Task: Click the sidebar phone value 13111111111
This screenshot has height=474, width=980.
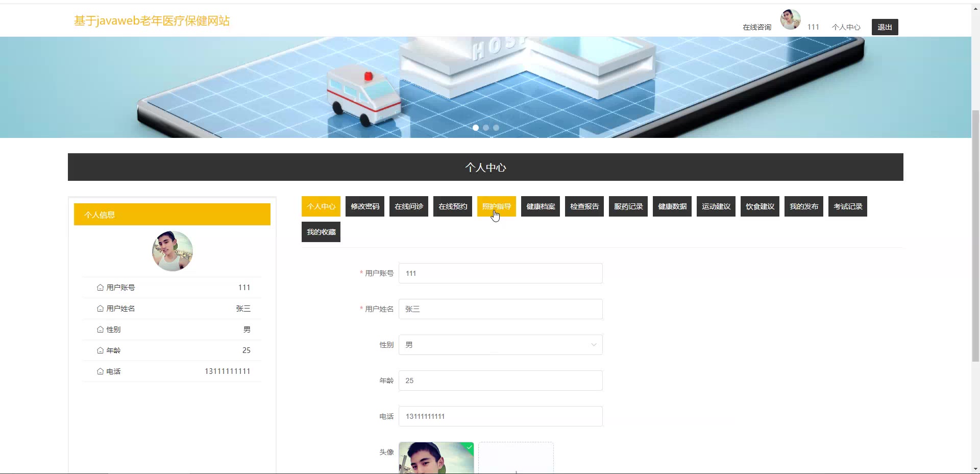Action: click(x=228, y=371)
